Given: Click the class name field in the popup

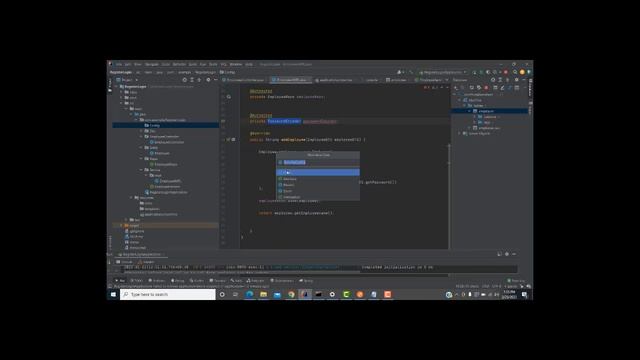Looking at the screenshot, I should (318, 162).
